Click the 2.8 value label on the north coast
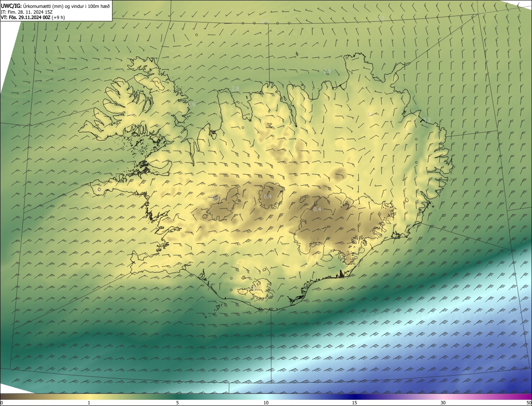This screenshot has width=532, height=406. click(235, 89)
